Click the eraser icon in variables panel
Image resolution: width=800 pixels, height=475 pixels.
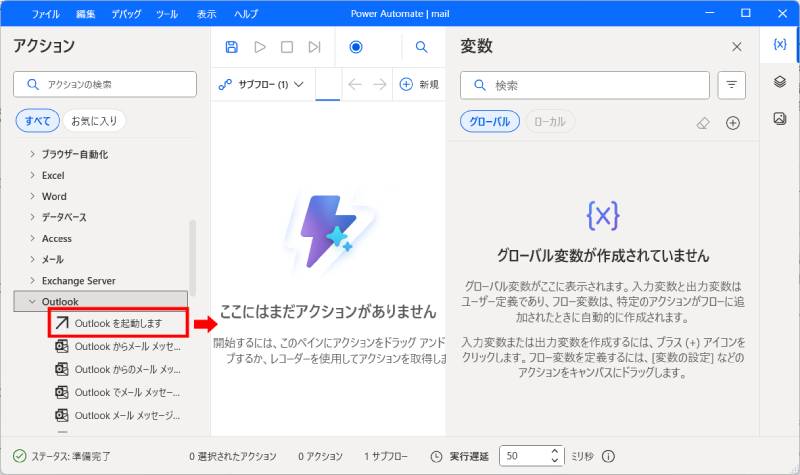(x=703, y=123)
